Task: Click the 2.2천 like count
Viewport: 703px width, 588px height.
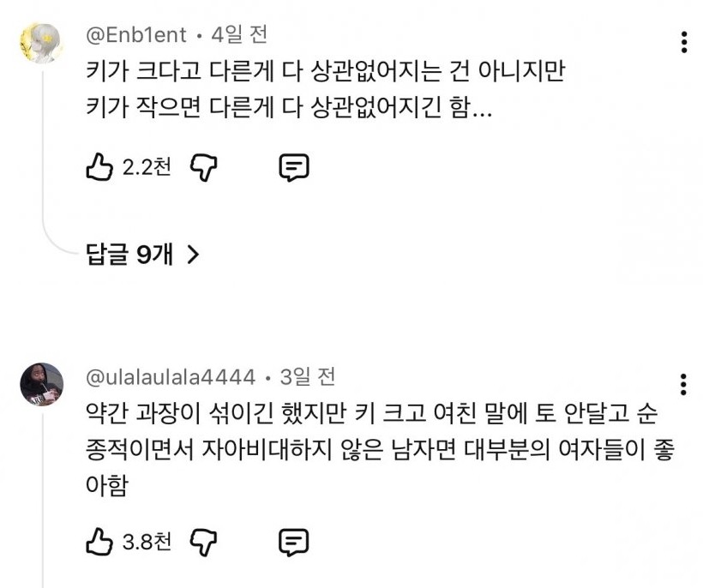Action: click(147, 167)
